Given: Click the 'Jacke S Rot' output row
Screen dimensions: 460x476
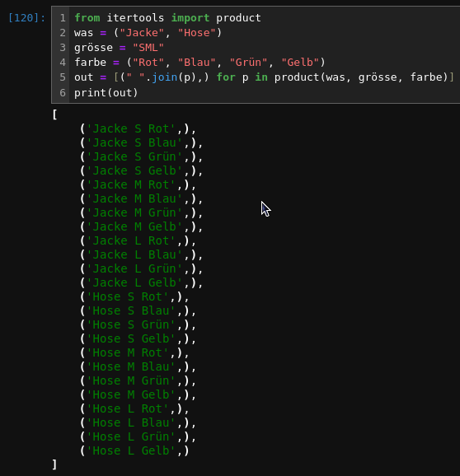Looking at the screenshot, I should coord(138,128).
